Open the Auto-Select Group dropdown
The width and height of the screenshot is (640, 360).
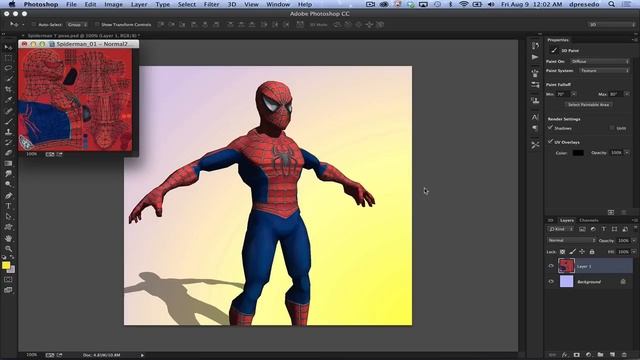point(77,24)
